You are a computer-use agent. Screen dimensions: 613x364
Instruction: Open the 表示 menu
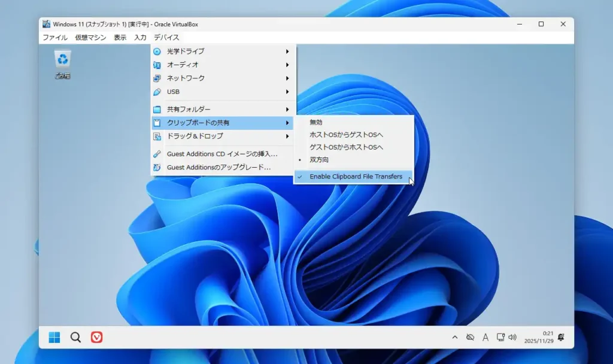[119, 37]
